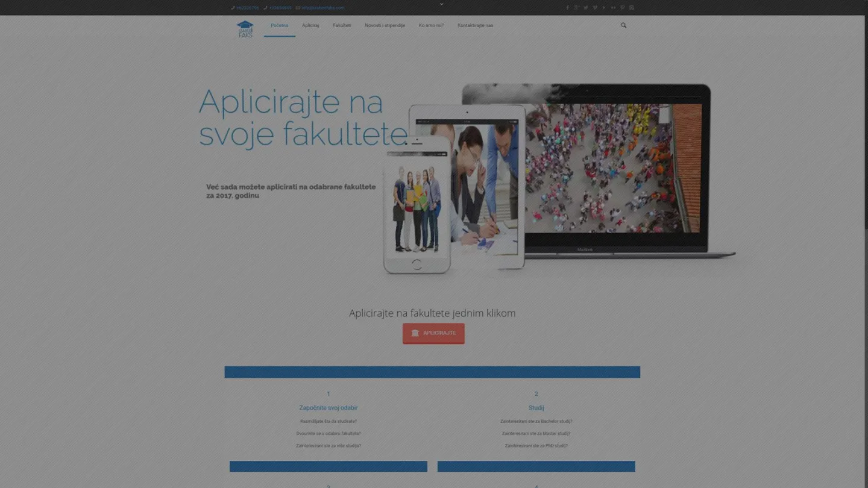
Task: Click 'Zainteresirani ste za PhD studij?' text
Action: pyautogui.click(x=536, y=446)
